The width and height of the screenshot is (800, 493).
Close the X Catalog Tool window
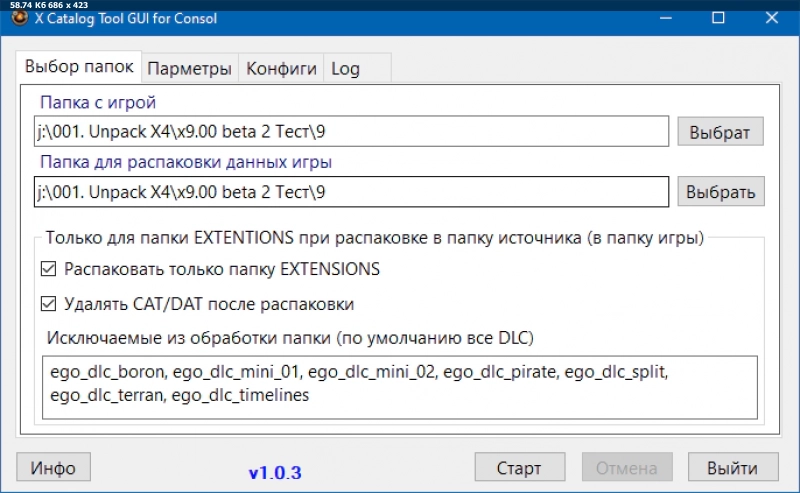coord(772,18)
